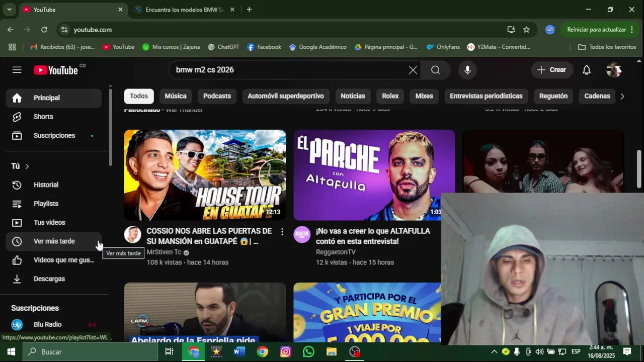The width and height of the screenshot is (644, 362).
Task: Open Historial in sidebar
Action: pos(54,185)
